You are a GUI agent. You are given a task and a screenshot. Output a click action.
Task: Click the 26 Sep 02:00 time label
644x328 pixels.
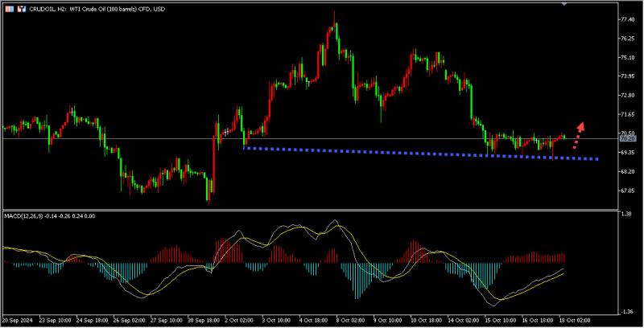(x=130, y=320)
